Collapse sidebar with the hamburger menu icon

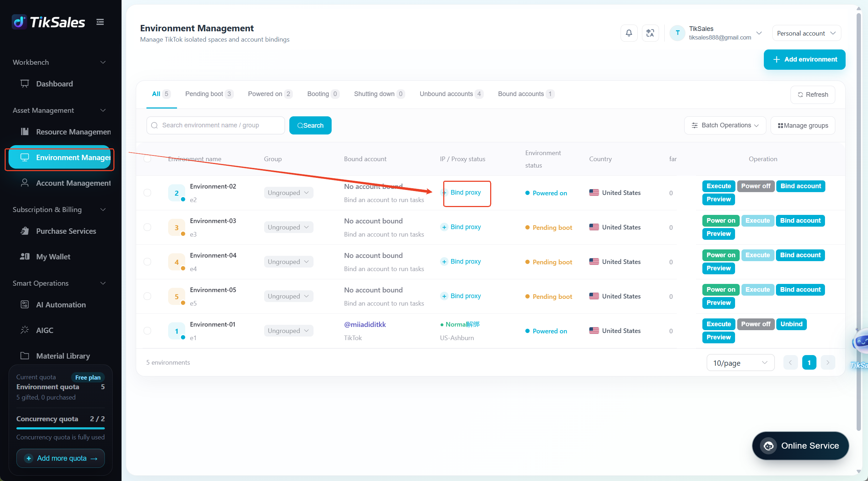pyautogui.click(x=100, y=22)
